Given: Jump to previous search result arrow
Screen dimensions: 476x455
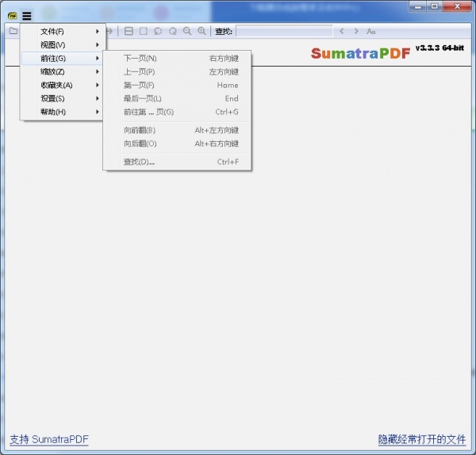Looking at the screenshot, I should point(342,31).
